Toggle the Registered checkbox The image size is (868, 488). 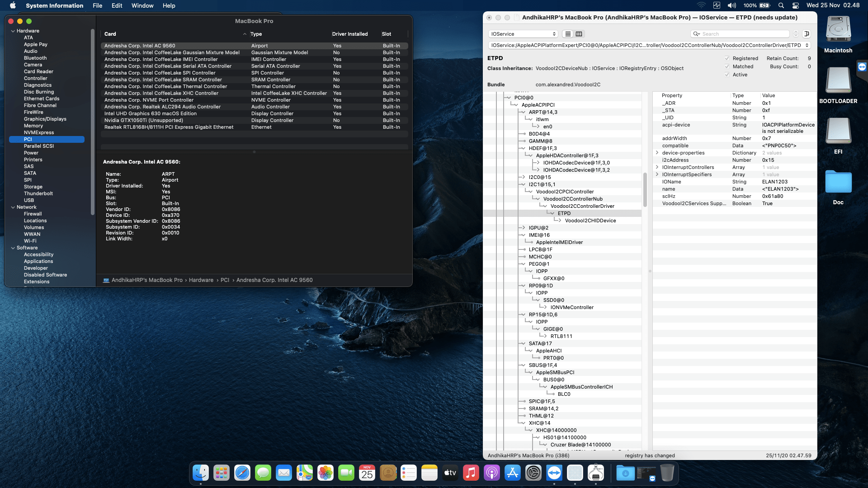coord(727,58)
